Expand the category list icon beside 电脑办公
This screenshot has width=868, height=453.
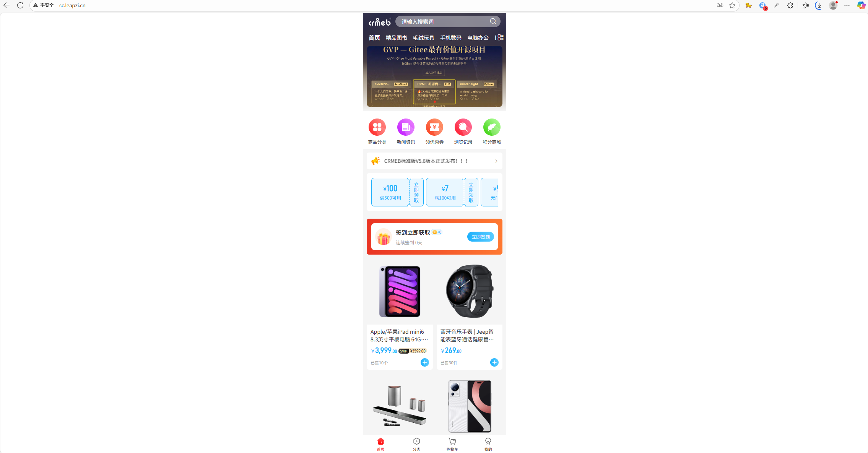[500, 37]
